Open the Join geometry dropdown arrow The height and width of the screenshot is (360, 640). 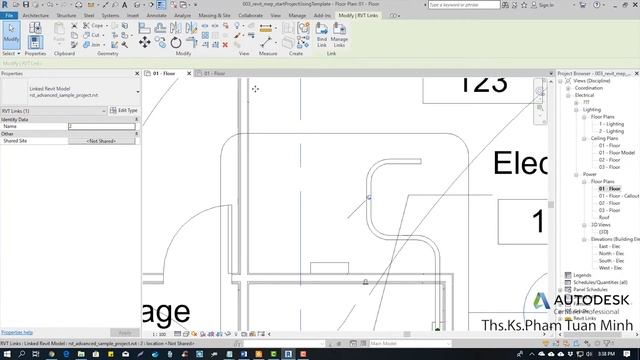(104, 44)
